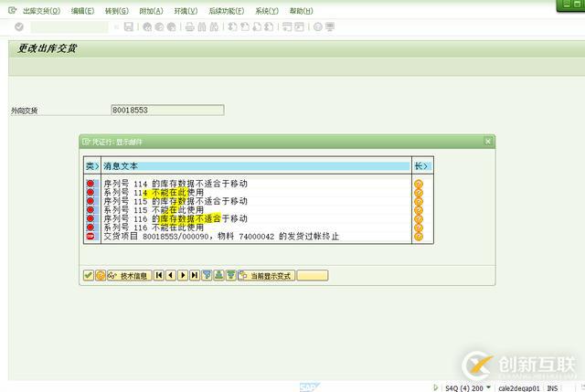
Task: Open long text icon for 交货项目 row
Action: (419, 237)
